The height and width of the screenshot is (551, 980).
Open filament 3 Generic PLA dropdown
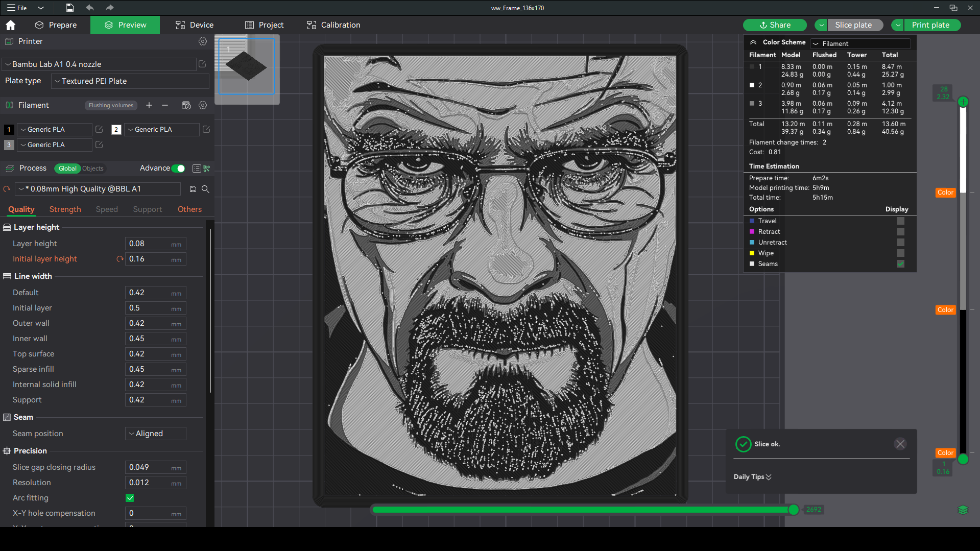pos(55,145)
